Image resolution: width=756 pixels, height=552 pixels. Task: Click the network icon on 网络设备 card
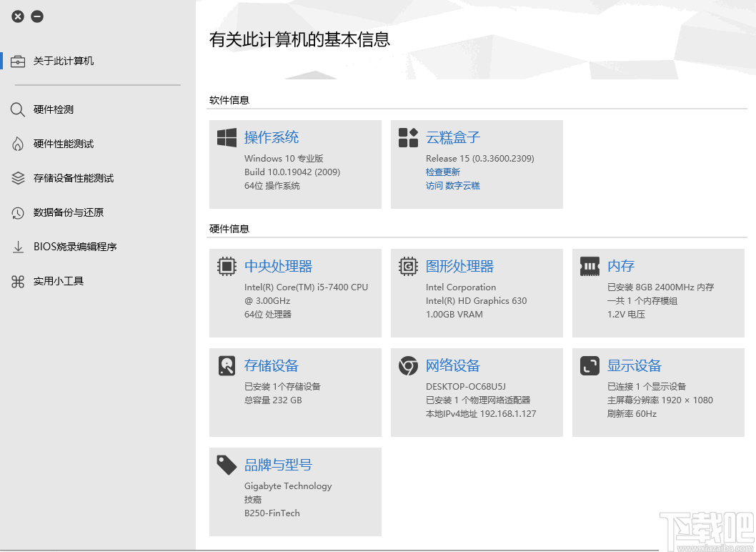point(408,365)
